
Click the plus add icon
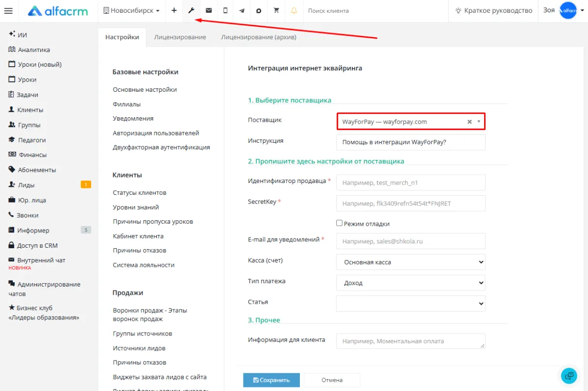[x=174, y=10]
